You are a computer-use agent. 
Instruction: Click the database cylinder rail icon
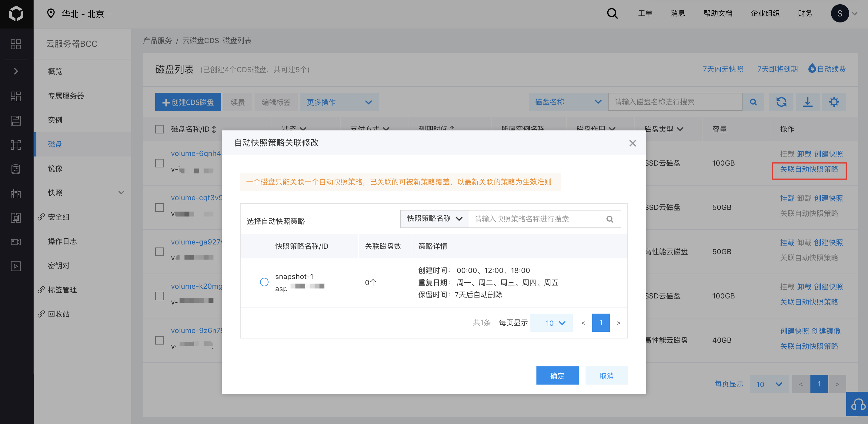pyautogui.click(x=16, y=169)
